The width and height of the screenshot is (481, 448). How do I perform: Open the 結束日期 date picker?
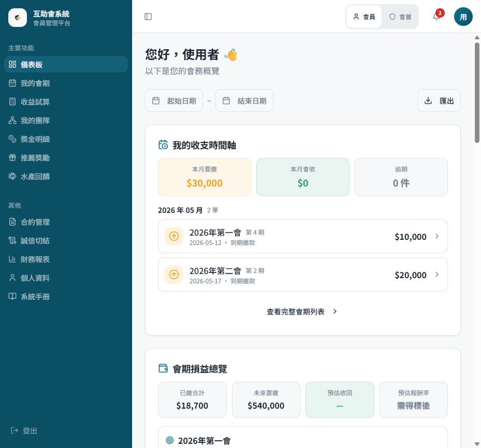244,100
